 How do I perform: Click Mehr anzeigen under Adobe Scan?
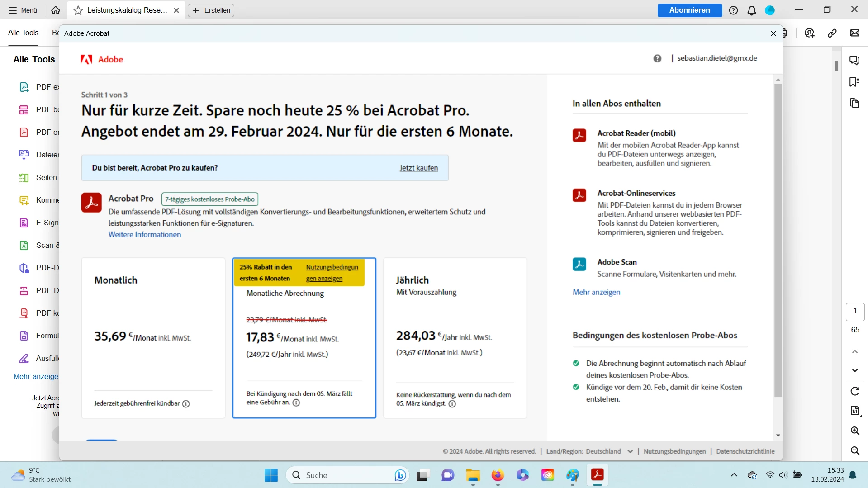point(596,292)
